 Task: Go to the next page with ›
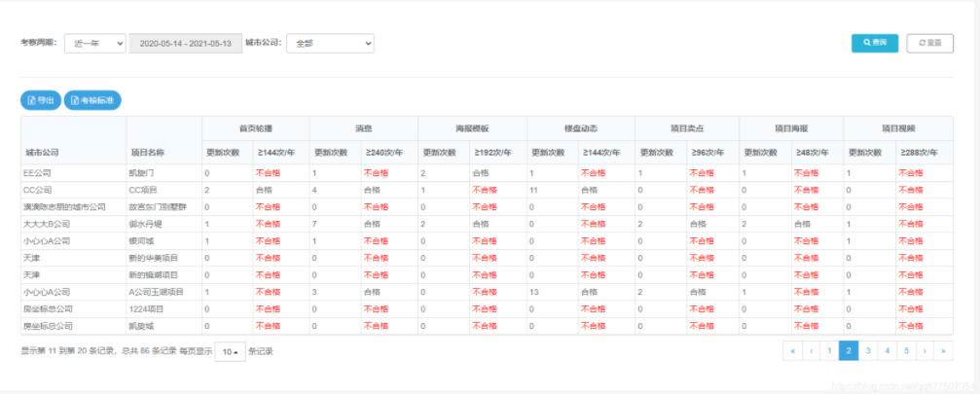tap(925, 351)
